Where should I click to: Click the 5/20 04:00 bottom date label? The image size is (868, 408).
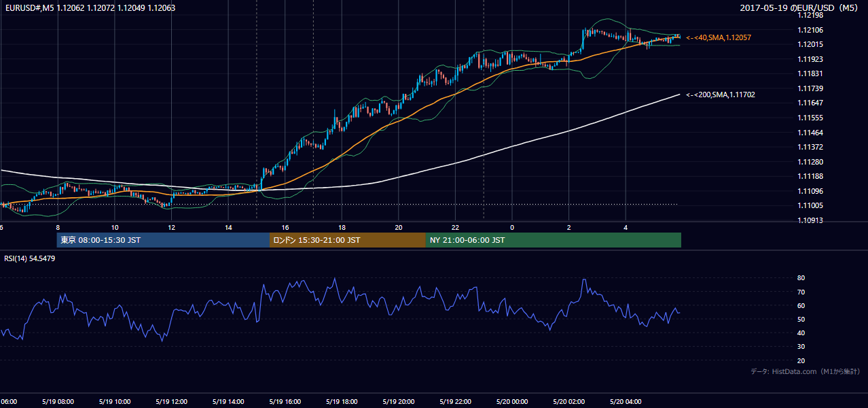point(626,401)
